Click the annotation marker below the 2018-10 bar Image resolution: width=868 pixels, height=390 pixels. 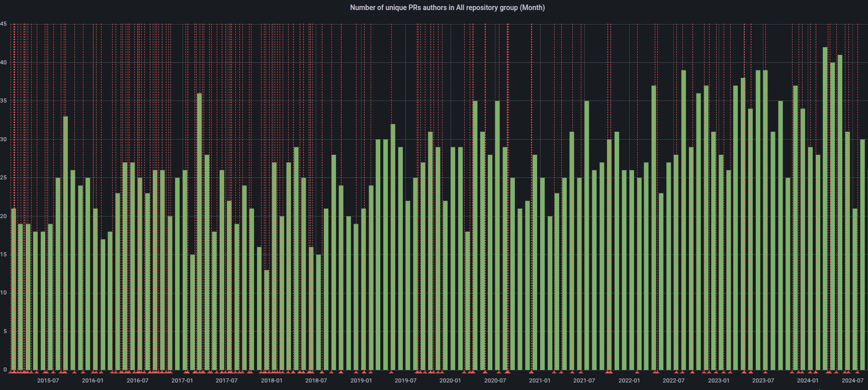pyautogui.click(x=341, y=372)
